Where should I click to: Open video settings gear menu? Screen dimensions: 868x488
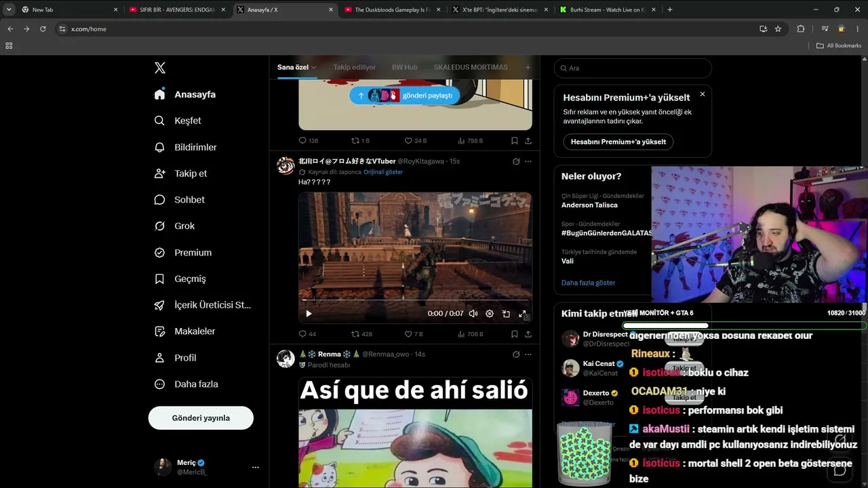(490, 314)
